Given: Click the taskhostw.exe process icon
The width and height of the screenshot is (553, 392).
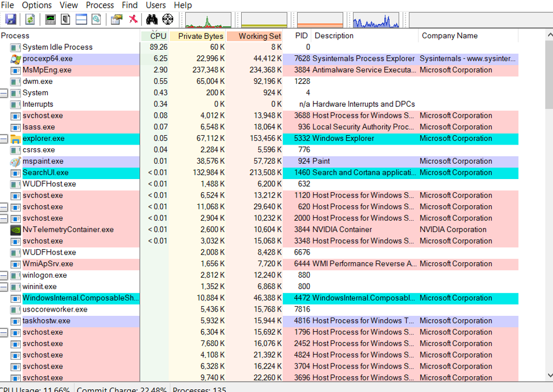Looking at the screenshot, I should click(15, 321).
